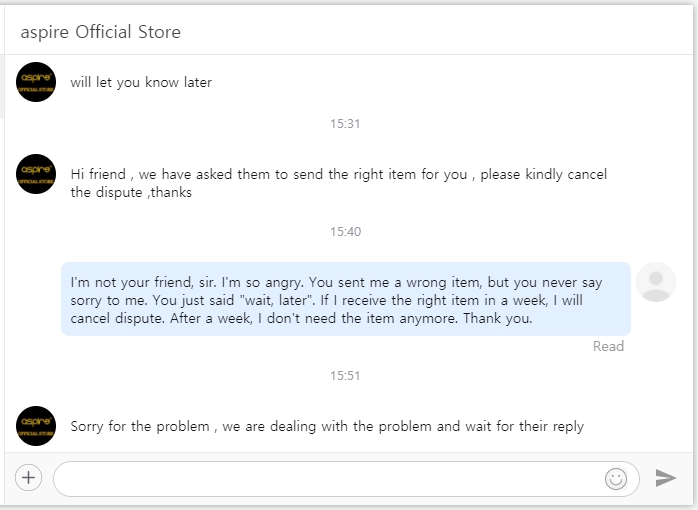Click the "aspire Official Store" chat title

pos(100,32)
